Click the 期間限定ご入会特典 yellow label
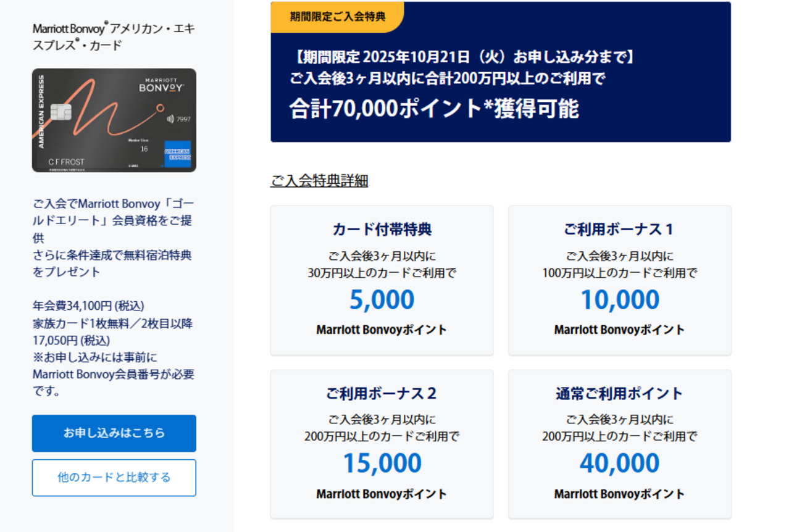This screenshot has height=532, width=802. [337, 17]
